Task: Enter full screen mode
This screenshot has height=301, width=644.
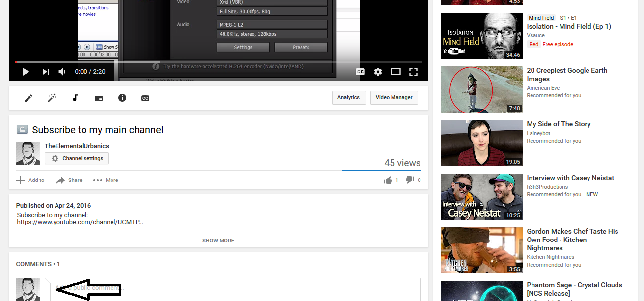Action: [413, 72]
